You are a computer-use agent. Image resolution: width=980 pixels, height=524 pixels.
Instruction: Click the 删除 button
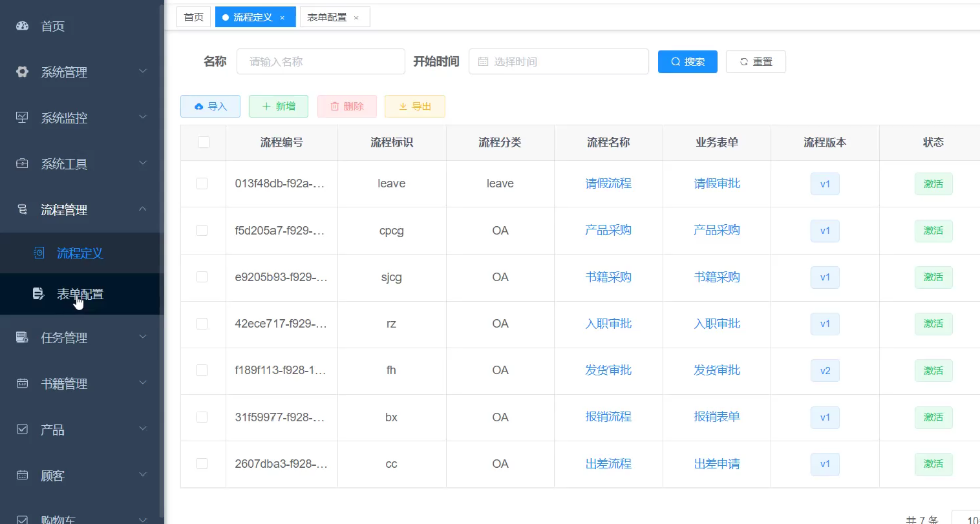coord(347,106)
